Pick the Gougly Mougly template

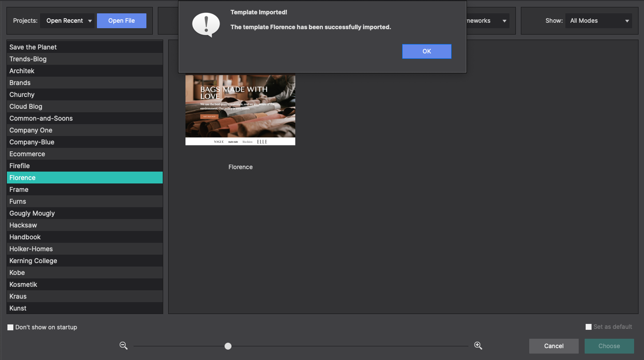[x=85, y=213]
